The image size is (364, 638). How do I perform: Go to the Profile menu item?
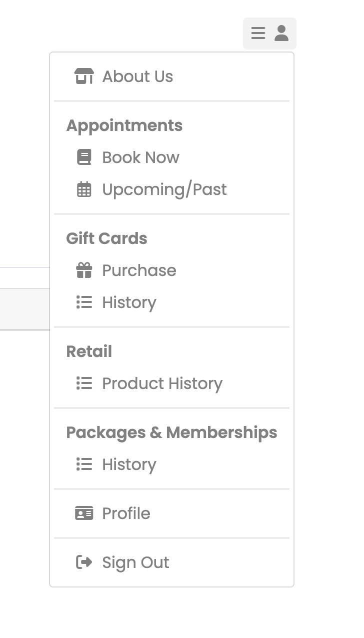(x=171, y=513)
